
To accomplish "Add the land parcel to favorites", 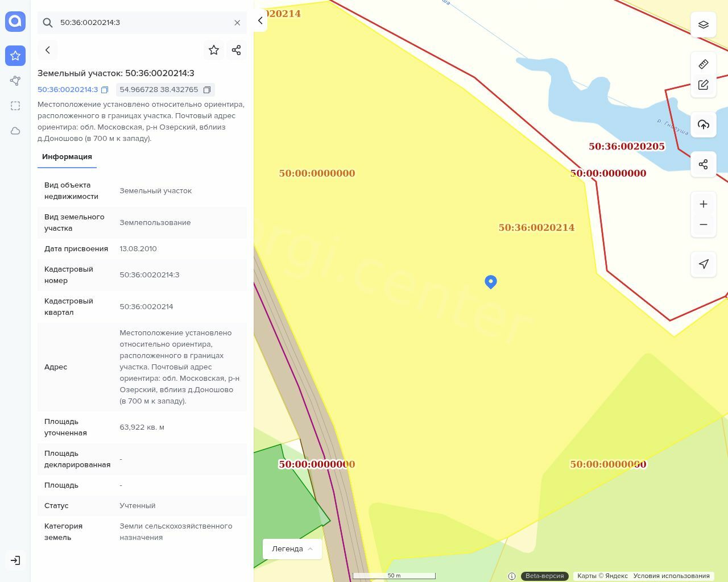I will point(214,50).
